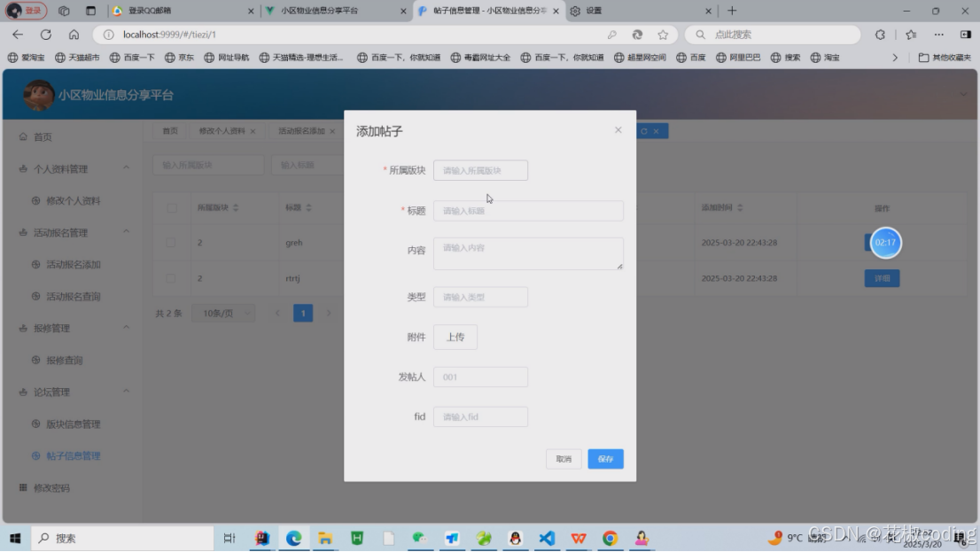This screenshot has width=980, height=552.
Task: Click the 内容 textarea in dialog
Action: (528, 253)
